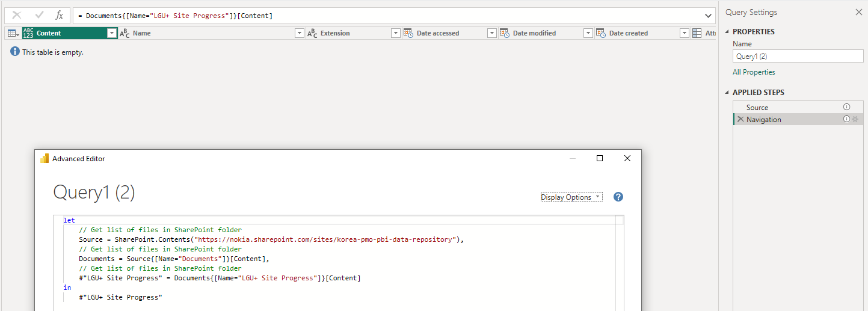Collapse the APPLIED STEPS section
This screenshot has height=311, width=868.
coord(727,93)
